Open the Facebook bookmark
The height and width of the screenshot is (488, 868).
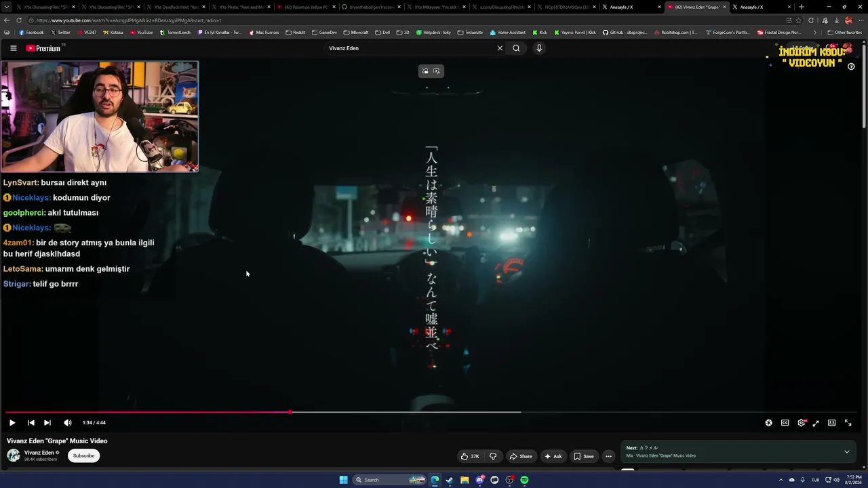click(x=31, y=33)
